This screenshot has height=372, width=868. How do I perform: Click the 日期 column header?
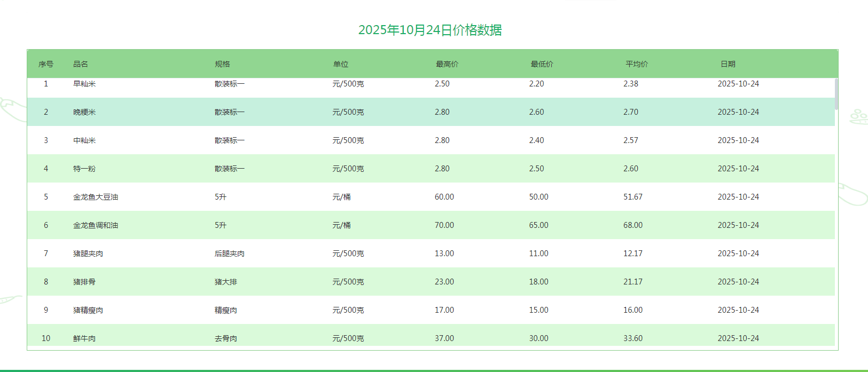pyautogui.click(x=728, y=64)
